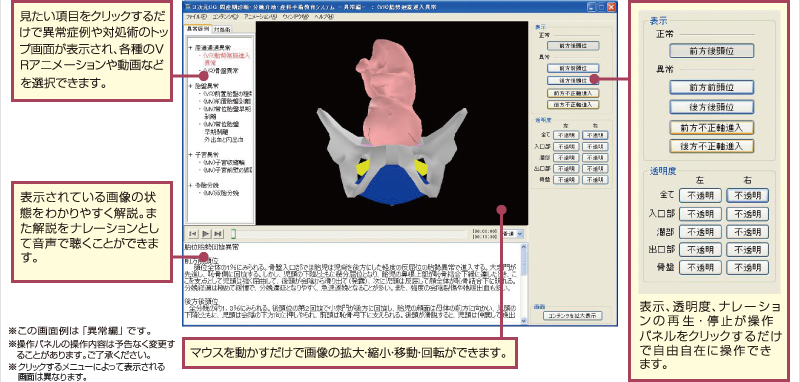Toggle 全て left 不透明 in the enlarged panel
Screen dimensions: 800x382
click(701, 195)
